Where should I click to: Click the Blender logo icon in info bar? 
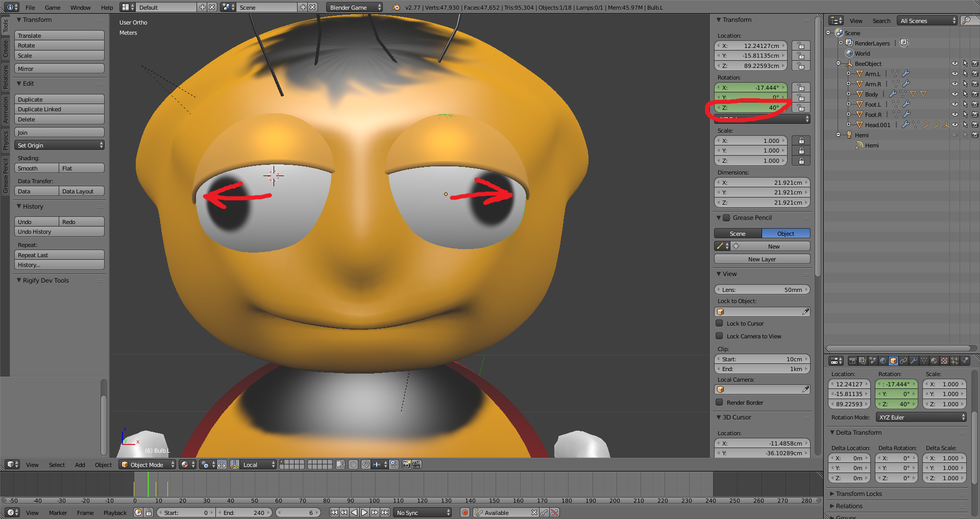pyautogui.click(x=396, y=7)
